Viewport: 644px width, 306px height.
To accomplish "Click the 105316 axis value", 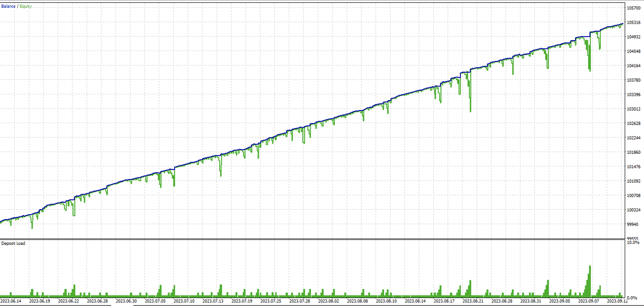I will click(x=634, y=23).
